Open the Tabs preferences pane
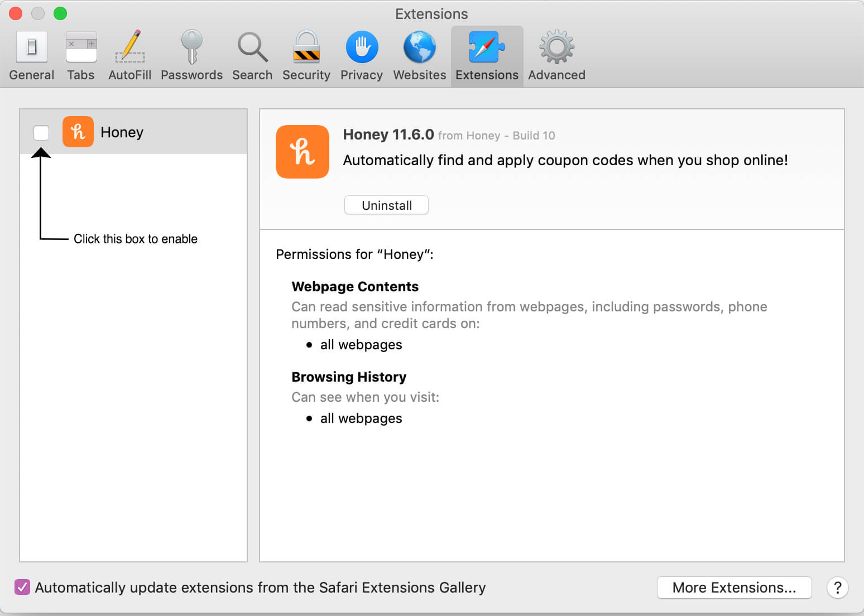Image resolution: width=864 pixels, height=616 pixels. coord(81,56)
